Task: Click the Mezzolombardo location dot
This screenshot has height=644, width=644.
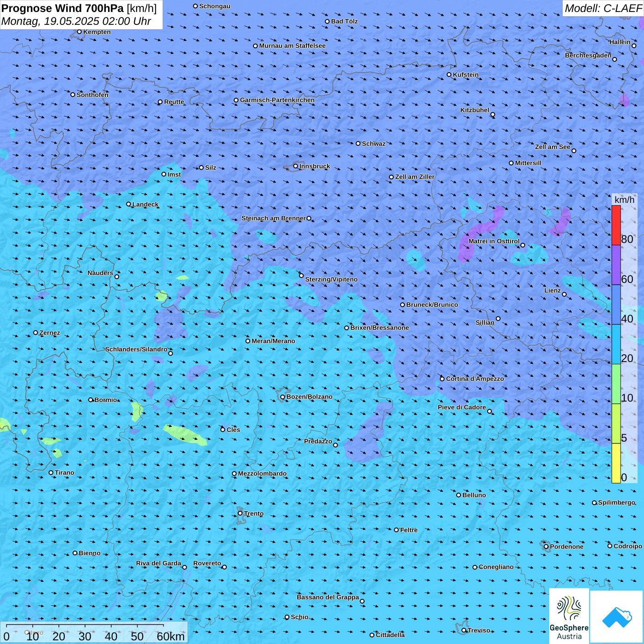Action: point(234,473)
